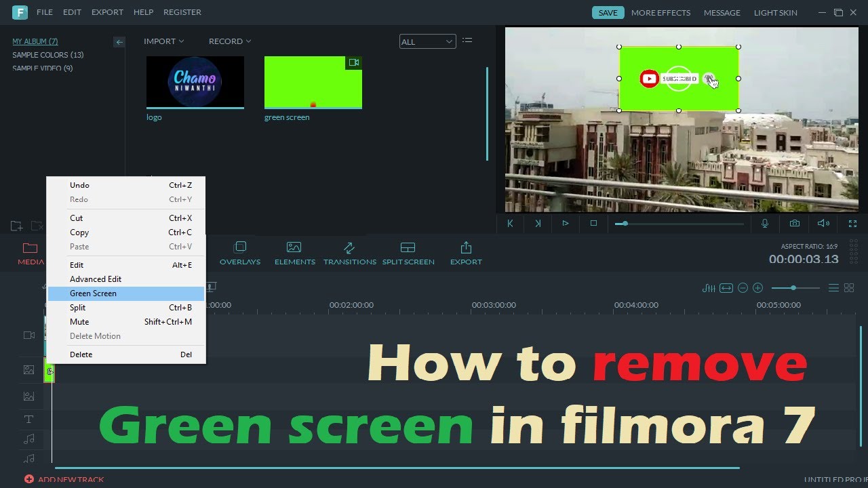Jump to next frame in preview
The image size is (868, 488).
click(x=538, y=223)
